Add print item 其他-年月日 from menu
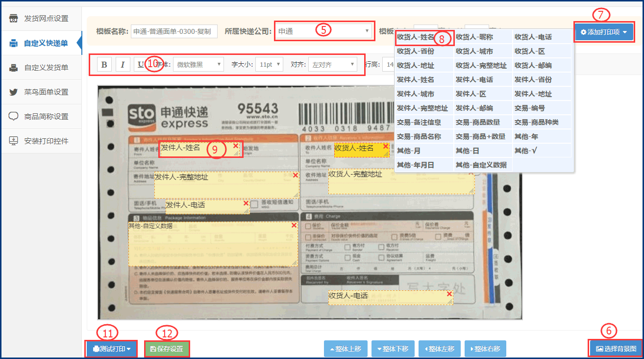This screenshot has height=359, width=644. [x=424, y=165]
